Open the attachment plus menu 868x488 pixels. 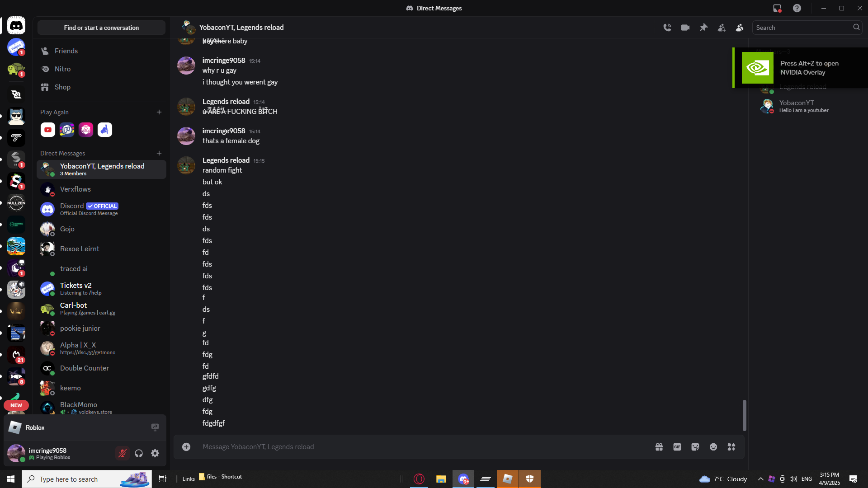(x=186, y=447)
